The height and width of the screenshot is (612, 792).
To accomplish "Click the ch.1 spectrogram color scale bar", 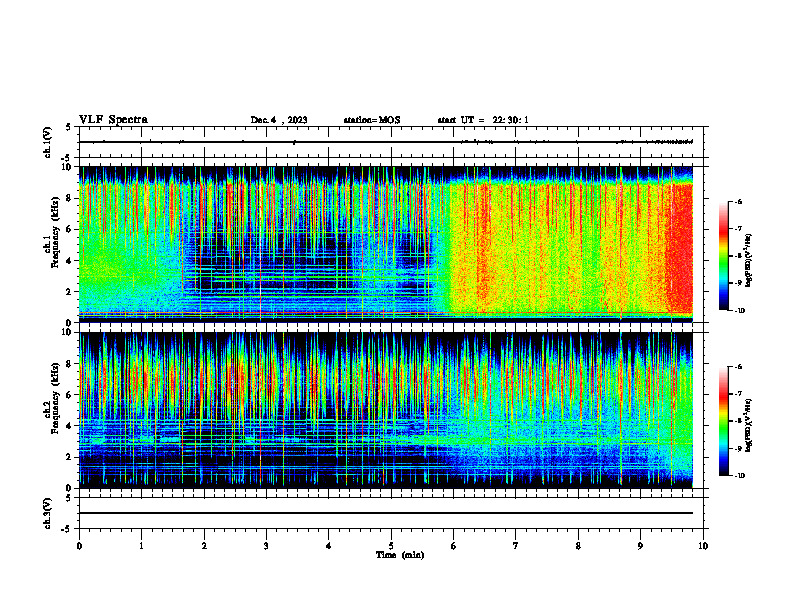I will tap(724, 256).
